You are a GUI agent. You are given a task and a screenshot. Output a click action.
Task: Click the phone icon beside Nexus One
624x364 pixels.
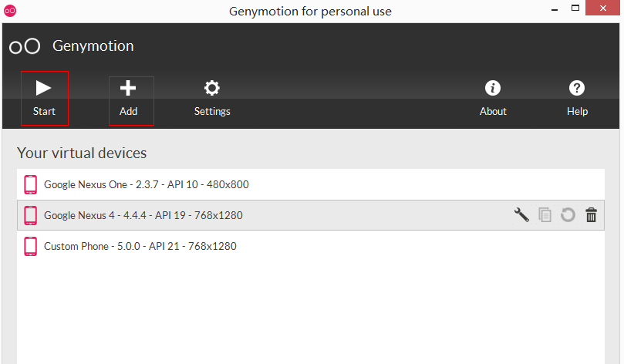click(31, 184)
